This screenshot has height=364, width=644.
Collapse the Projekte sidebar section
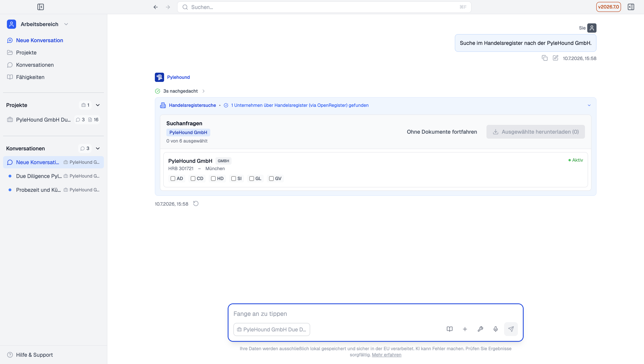(x=98, y=105)
